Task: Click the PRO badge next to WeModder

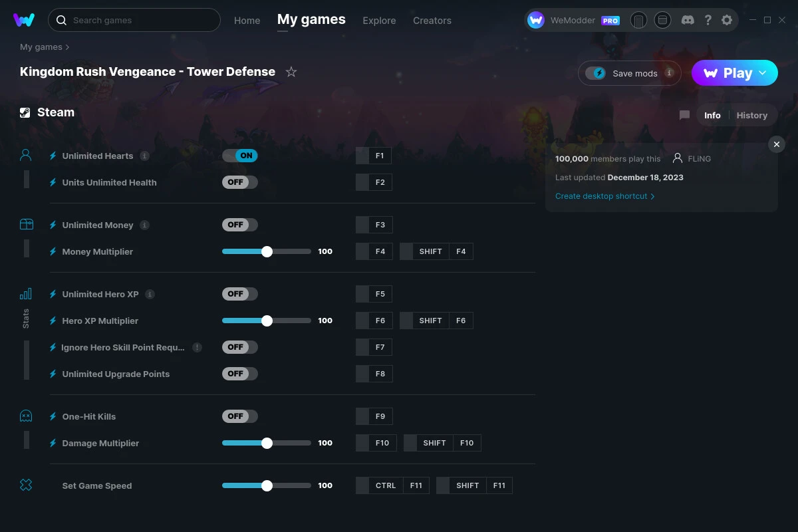Action: (610, 21)
